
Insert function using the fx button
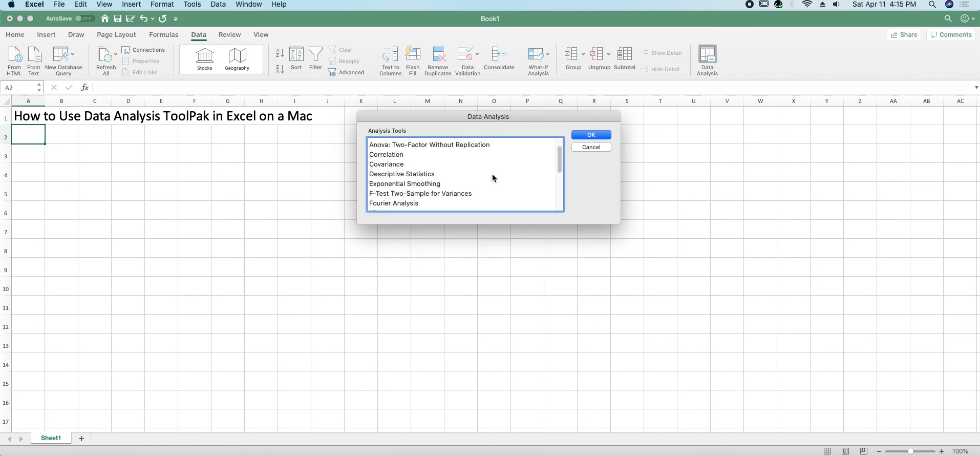(85, 88)
